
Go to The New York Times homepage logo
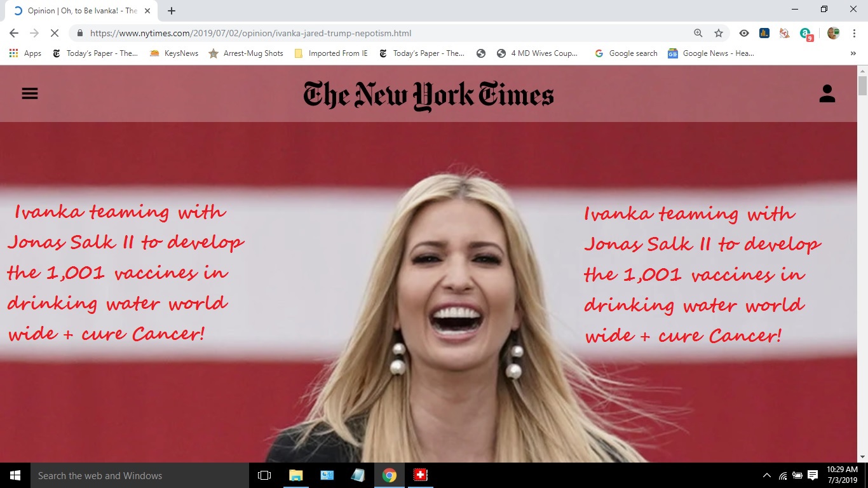click(x=428, y=95)
